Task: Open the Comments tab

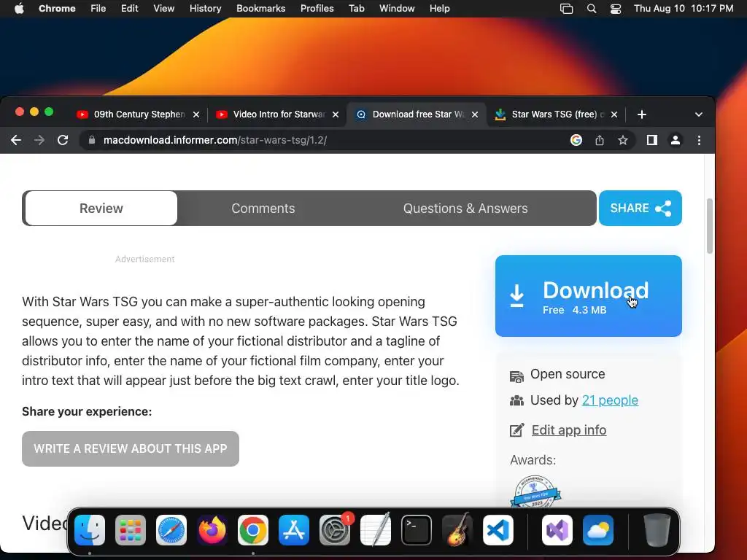Action: pos(263,208)
